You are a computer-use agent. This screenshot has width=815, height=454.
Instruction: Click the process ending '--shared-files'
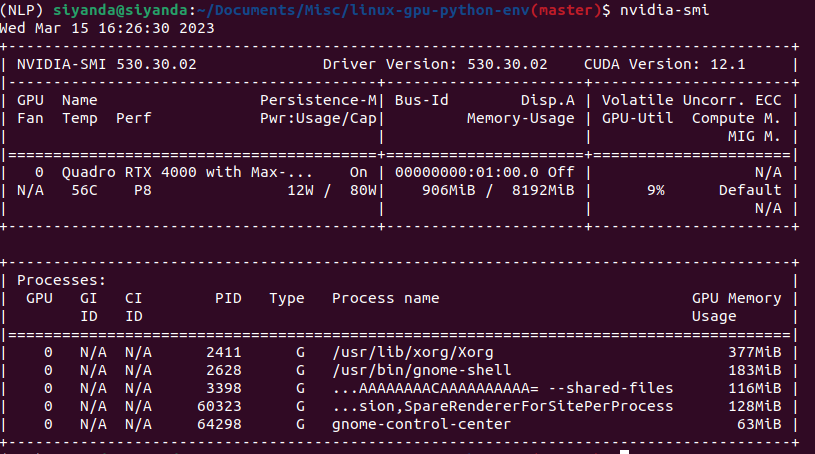(503, 388)
